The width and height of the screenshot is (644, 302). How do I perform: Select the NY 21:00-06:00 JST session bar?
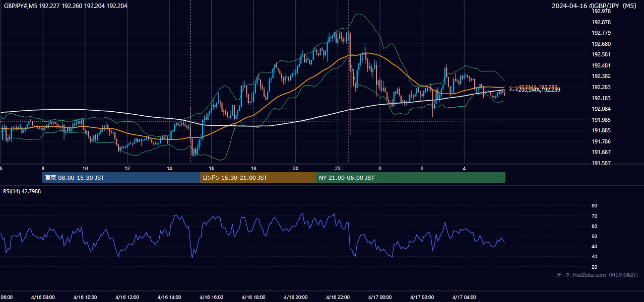pos(411,178)
